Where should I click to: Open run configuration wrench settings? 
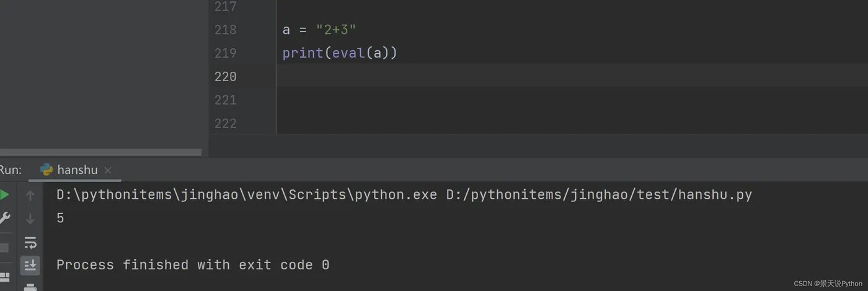tap(4, 218)
